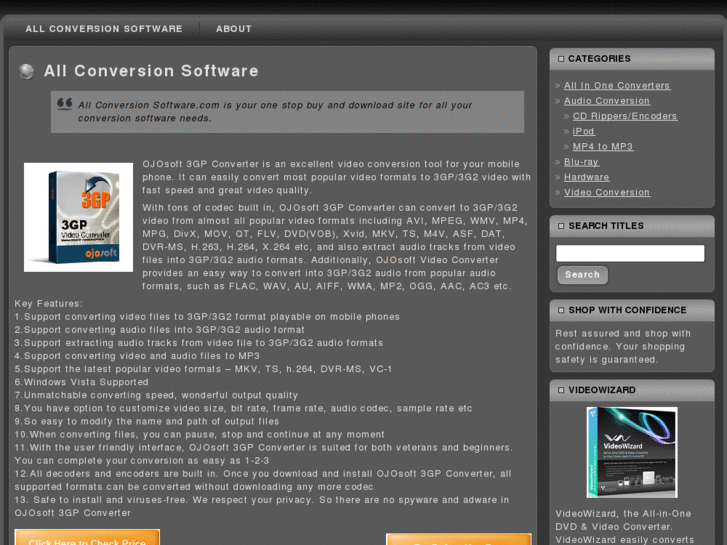Image resolution: width=727 pixels, height=545 pixels.
Task: Click the arrow bullet before CD Rippers/Encoders
Action: pyautogui.click(x=567, y=116)
